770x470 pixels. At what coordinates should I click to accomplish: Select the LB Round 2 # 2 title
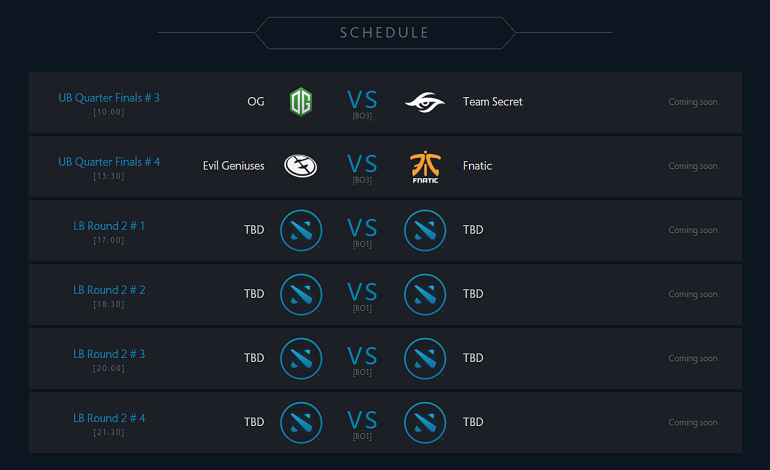point(109,290)
